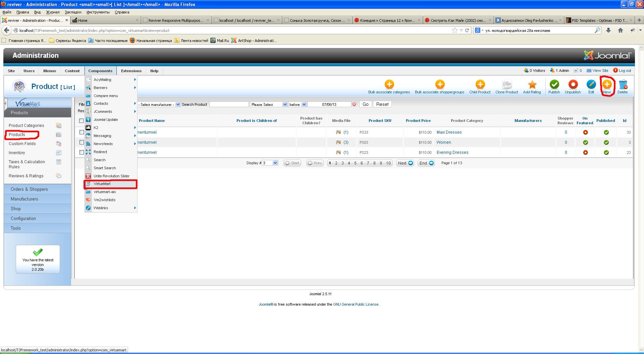Expand Shop sidebar section
This screenshot has height=354, width=644.
pos(38,209)
